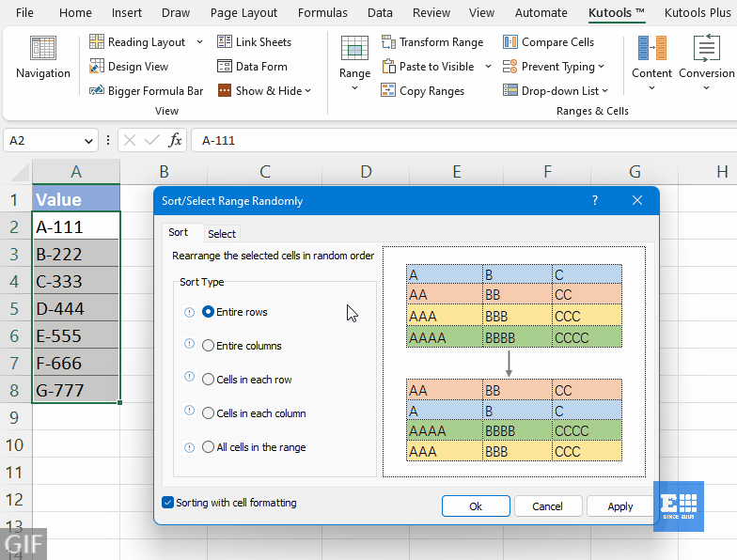737x560 pixels.
Task: Click the Insert Function fx icon
Action: pyautogui.click(x=175, y=140)
